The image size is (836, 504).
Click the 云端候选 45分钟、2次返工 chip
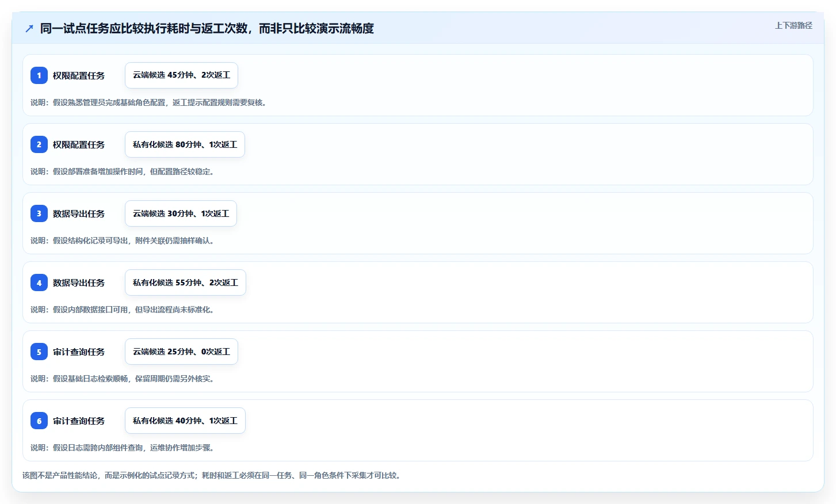[x=181, y=75]
